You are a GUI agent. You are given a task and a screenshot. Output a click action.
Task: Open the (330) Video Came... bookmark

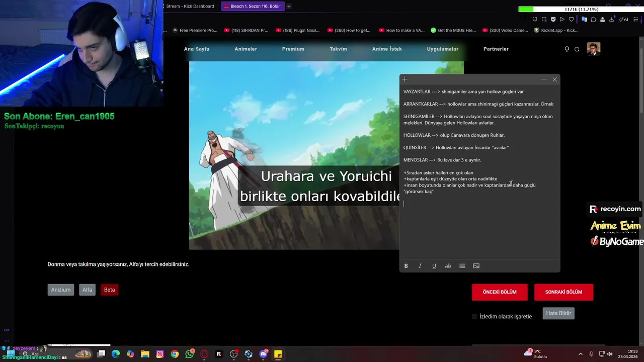(505, 30)
